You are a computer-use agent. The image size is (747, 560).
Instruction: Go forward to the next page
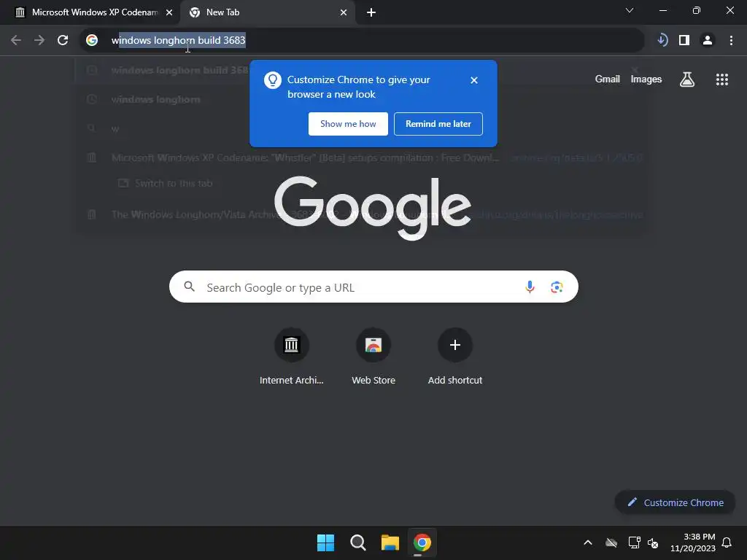pyautogui.click(x=39, y=41)
